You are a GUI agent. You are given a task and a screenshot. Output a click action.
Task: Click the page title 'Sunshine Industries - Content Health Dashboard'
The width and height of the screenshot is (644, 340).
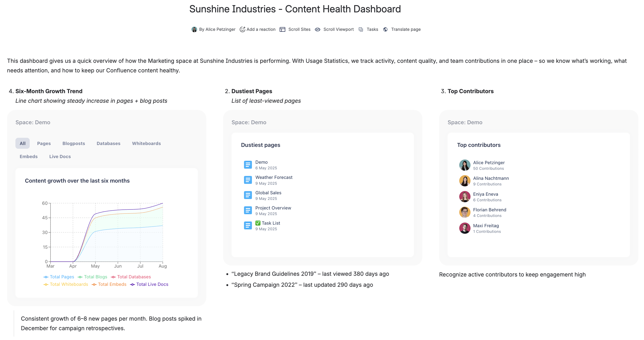coord(295,9)
